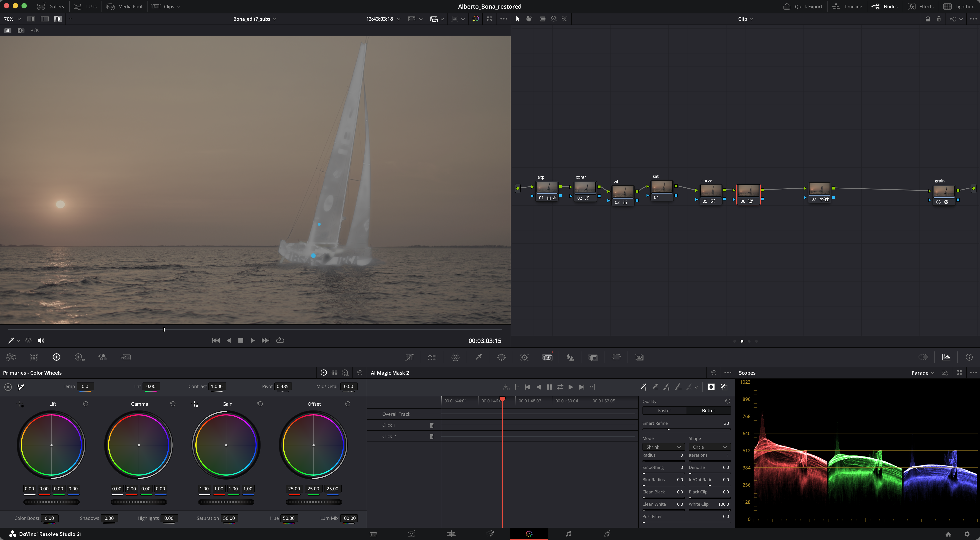Click the Effects button

tap(921, 7)
